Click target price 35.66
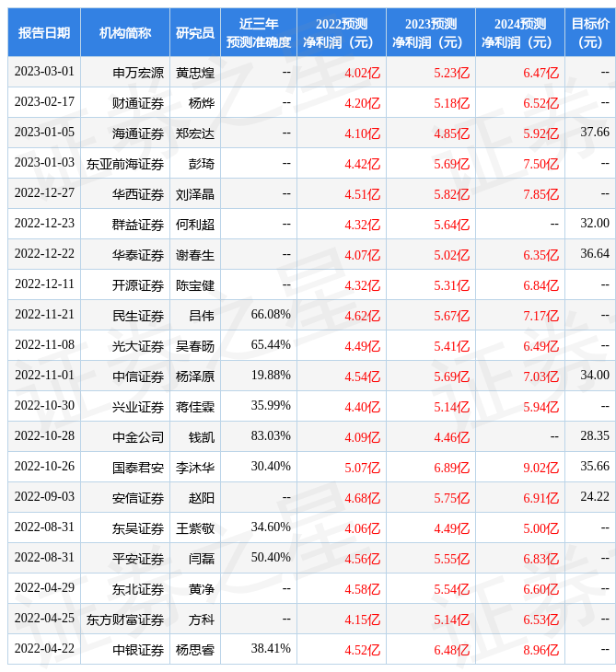This screenshot has height=672, width=616. pyautogui.click(x=595, y=467)
